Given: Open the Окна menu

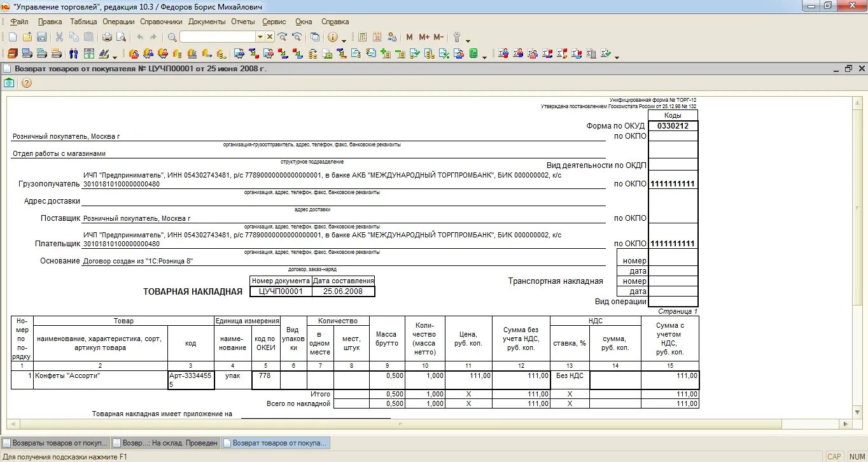Looking at the screenshot, I should pyautogui.click(x=304, y=22).
